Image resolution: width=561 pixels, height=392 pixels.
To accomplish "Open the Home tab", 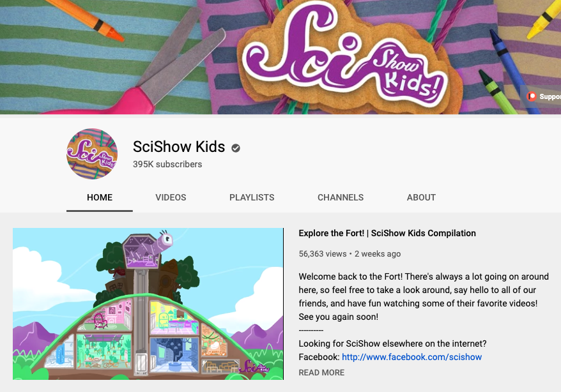I will click(x=100, y=198).
